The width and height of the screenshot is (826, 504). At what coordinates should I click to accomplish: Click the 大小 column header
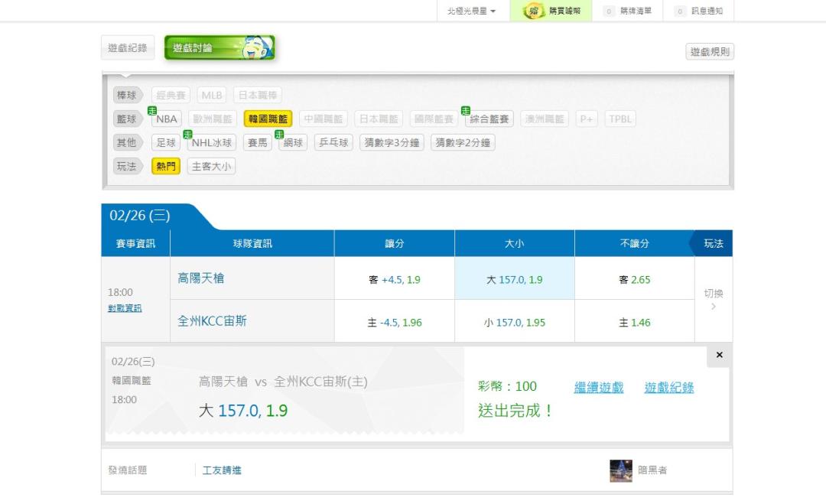click(515, 243)
